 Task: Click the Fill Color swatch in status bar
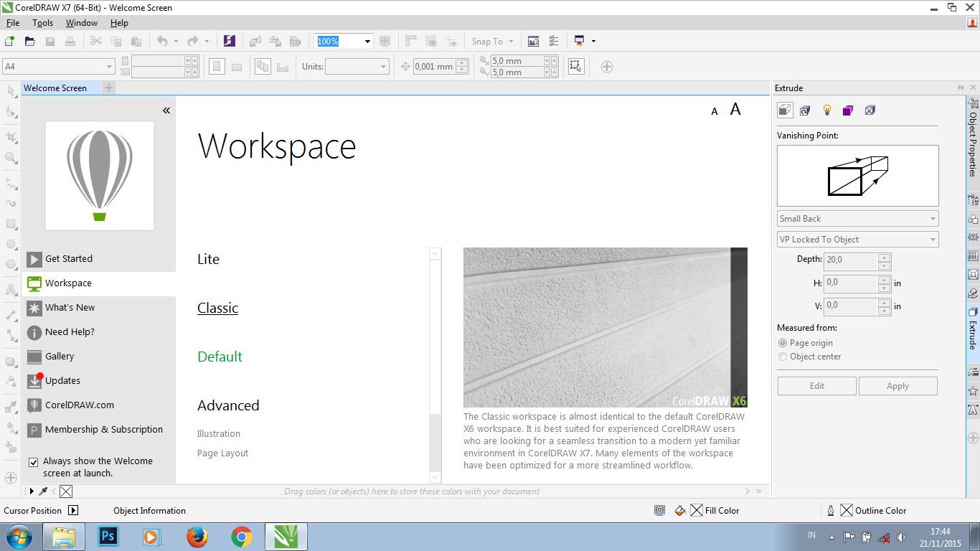pyautogui.click(x=696, y=511)
